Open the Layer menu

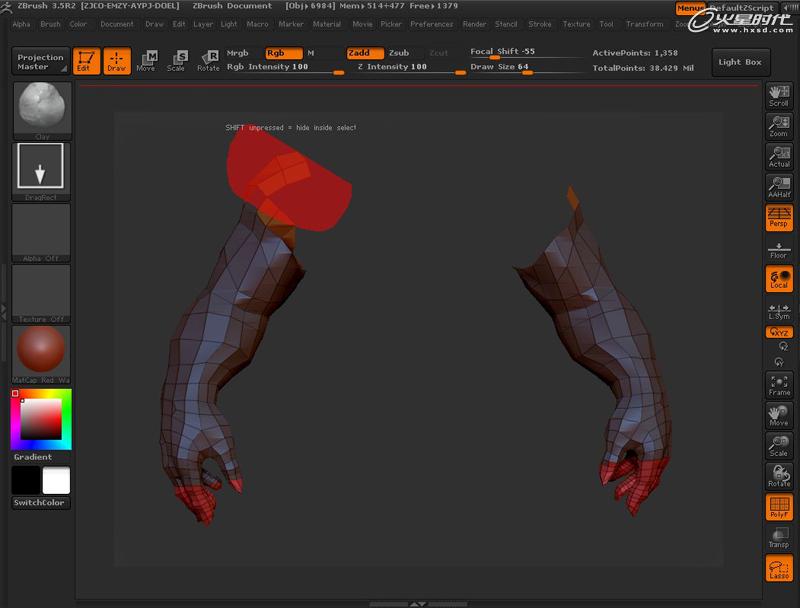203,24
